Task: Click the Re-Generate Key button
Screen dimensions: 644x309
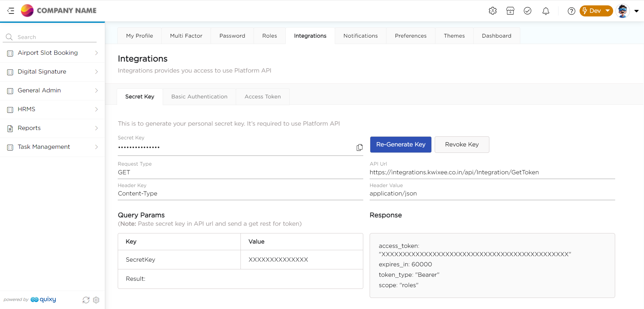Action: tap(400, 144)
